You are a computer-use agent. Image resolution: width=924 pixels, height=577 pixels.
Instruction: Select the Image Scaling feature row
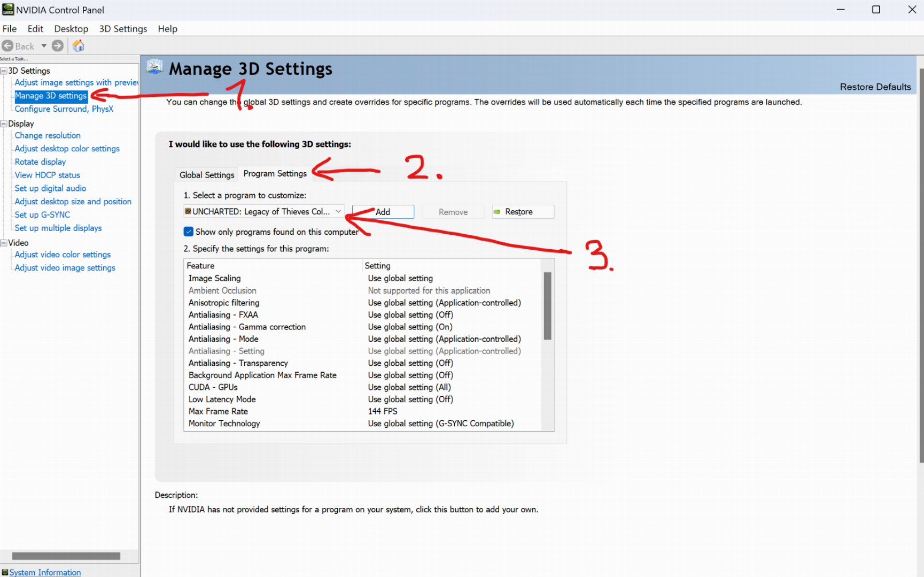[363, 278]
